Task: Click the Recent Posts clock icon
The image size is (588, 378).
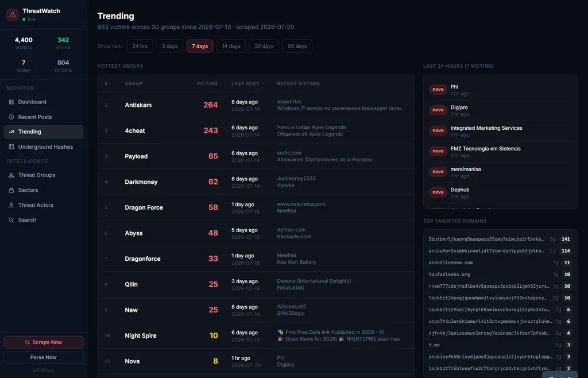Action: [11, 117]
